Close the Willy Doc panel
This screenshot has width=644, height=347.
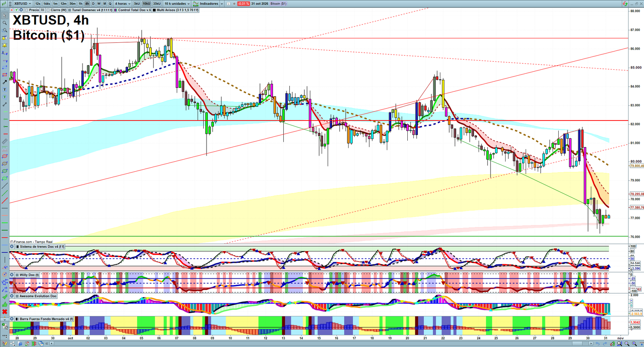click(12, 275)
